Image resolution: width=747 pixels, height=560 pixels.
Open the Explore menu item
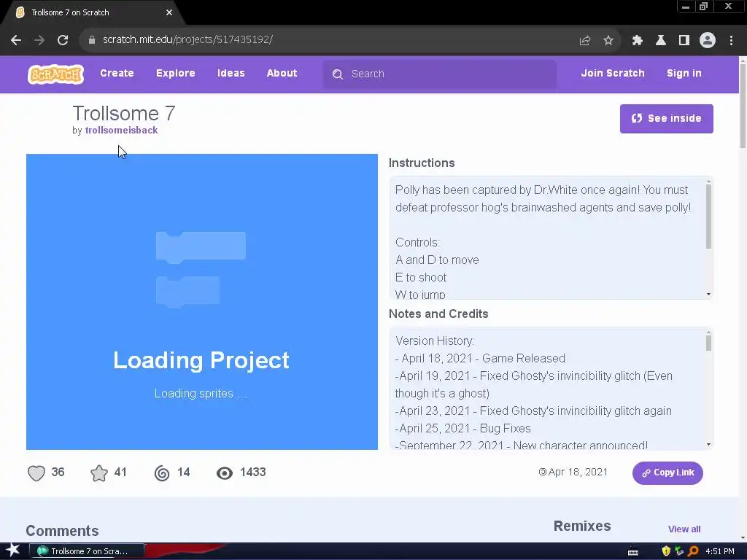tap(176, 74)
